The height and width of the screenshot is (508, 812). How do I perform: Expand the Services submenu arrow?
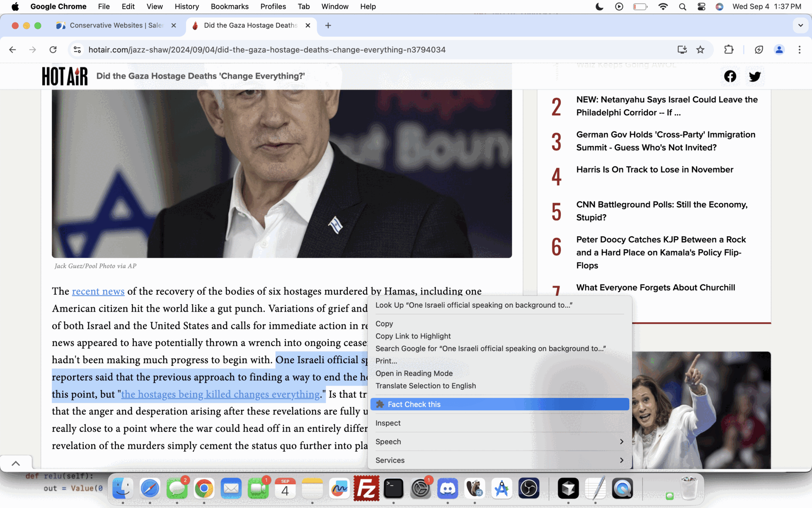pos(621,460)
